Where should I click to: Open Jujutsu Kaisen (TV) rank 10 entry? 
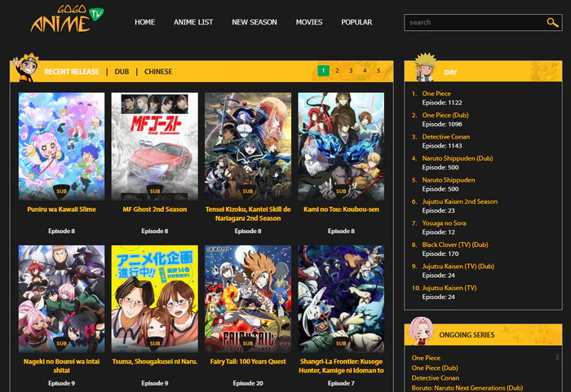[x=449, y=288]
